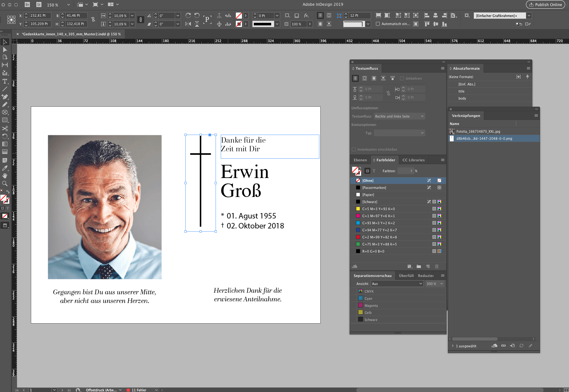Viewport: 569px width, 392px height.
Task: Select the Hand tool
Action: pyautogui.click(x=5, y=176)
